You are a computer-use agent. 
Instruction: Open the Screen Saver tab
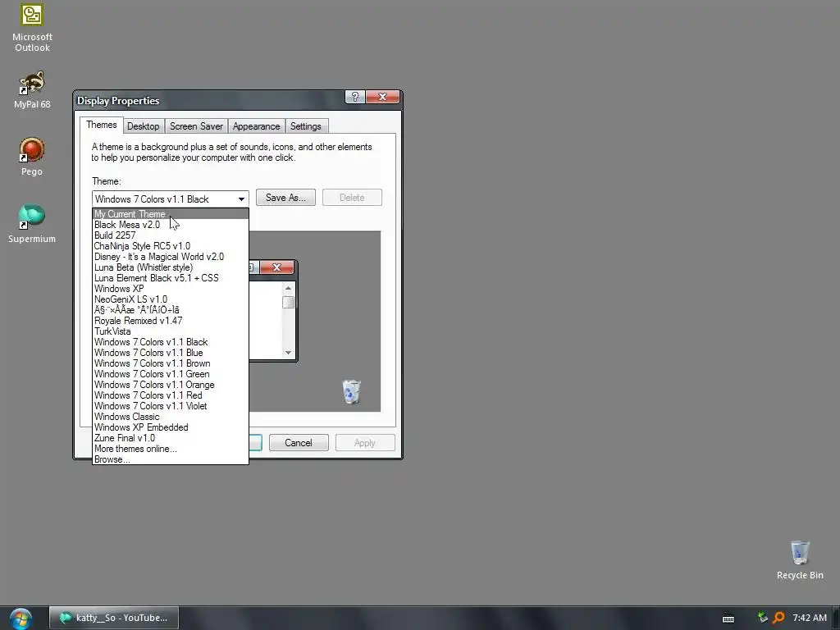pos(196,126)
